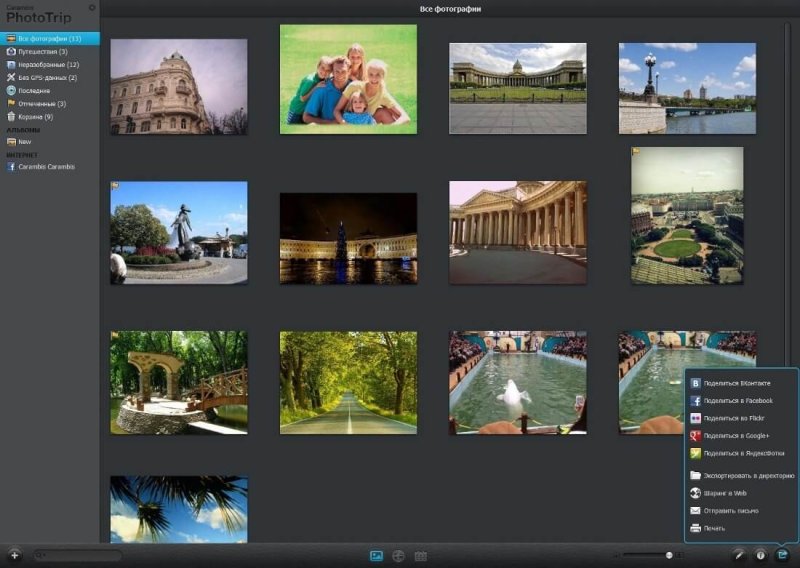This screenshot has width=800, height=568.
Task: Select the statue roundabout photo
Action: click(x=179, y=233)
